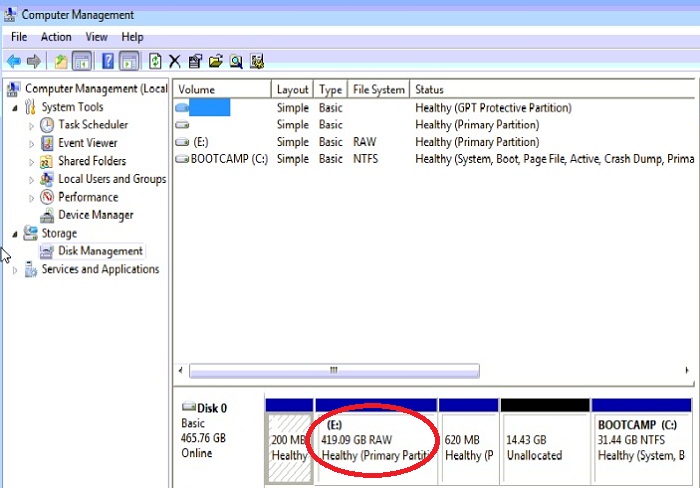Click the Delete X toolbar icon

coord(175,61)
